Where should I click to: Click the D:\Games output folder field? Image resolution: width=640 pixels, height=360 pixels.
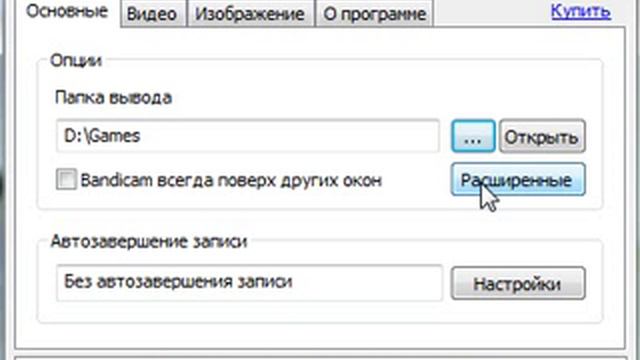[248, 136]
